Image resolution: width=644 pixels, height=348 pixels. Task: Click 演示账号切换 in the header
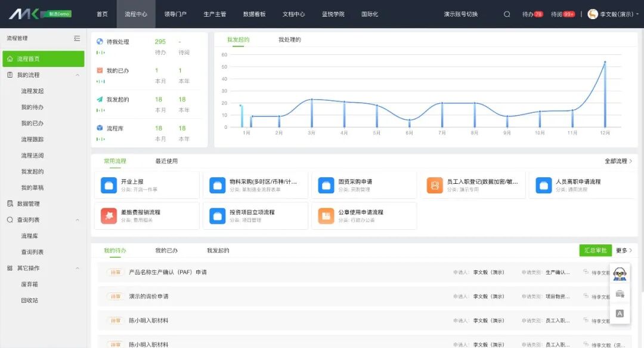[460, 14]
